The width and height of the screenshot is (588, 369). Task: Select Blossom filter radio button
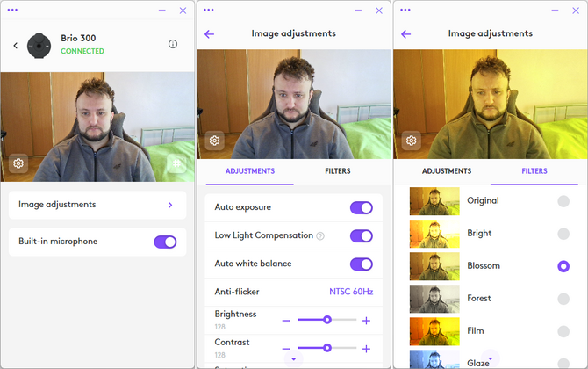pyautogui.click(x=563, y=266)
